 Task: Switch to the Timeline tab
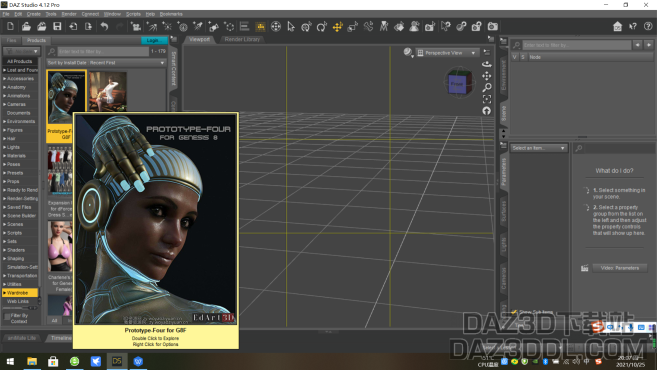[61, 338]
